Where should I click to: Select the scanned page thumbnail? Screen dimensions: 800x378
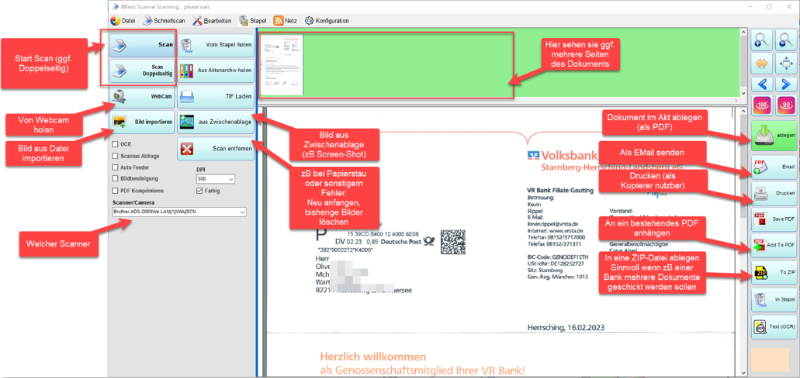282,64
